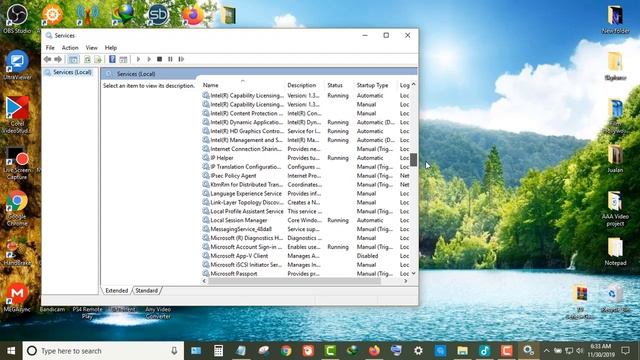Screen dimensions: 640x360
Task: Toggle the Show/Hide Action Pane icon
Action: (x=123, y=60)
